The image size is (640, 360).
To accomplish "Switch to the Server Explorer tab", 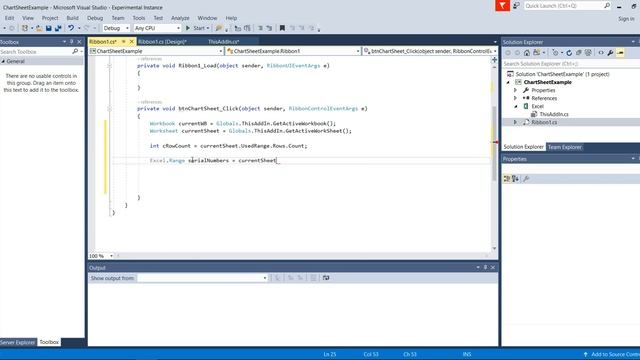I will pos(18,342).
